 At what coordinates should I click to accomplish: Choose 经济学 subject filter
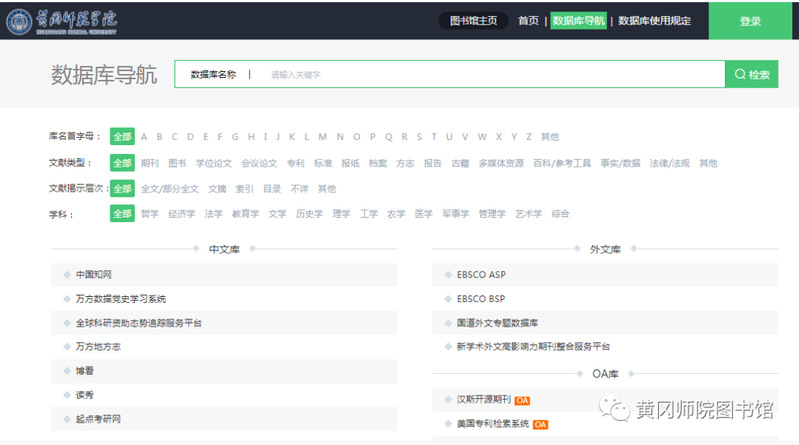click(181, 213)
